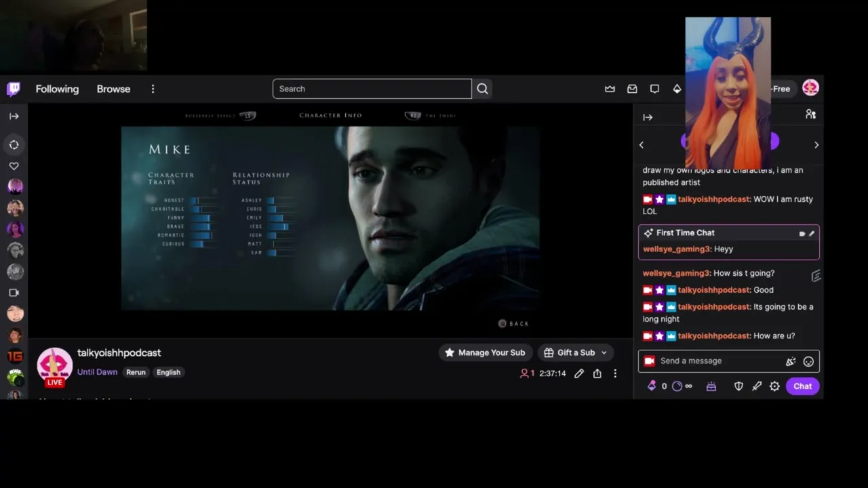
Task: Open stream options three-dot menu
Action: point(615,373)
